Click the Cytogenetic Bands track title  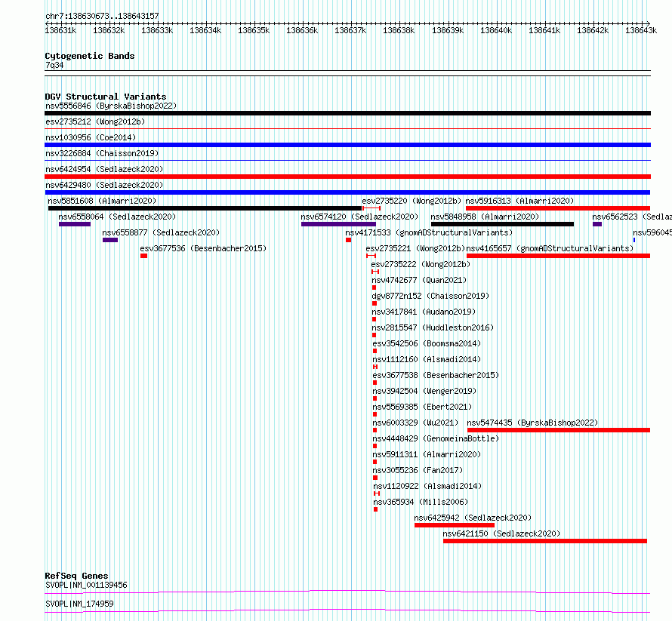(x=90, y=56)
